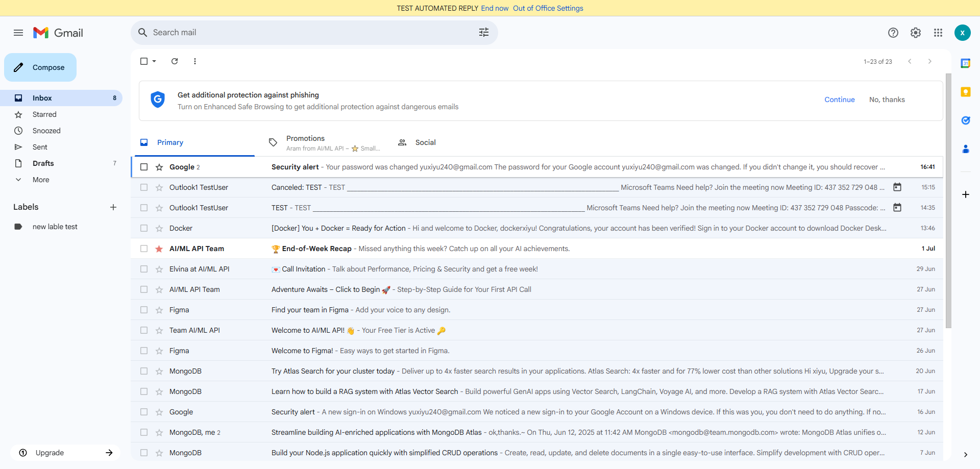Open Settings gear icon
The width and height of the screenshot is (980, 469).
click(x=916, y=33)
